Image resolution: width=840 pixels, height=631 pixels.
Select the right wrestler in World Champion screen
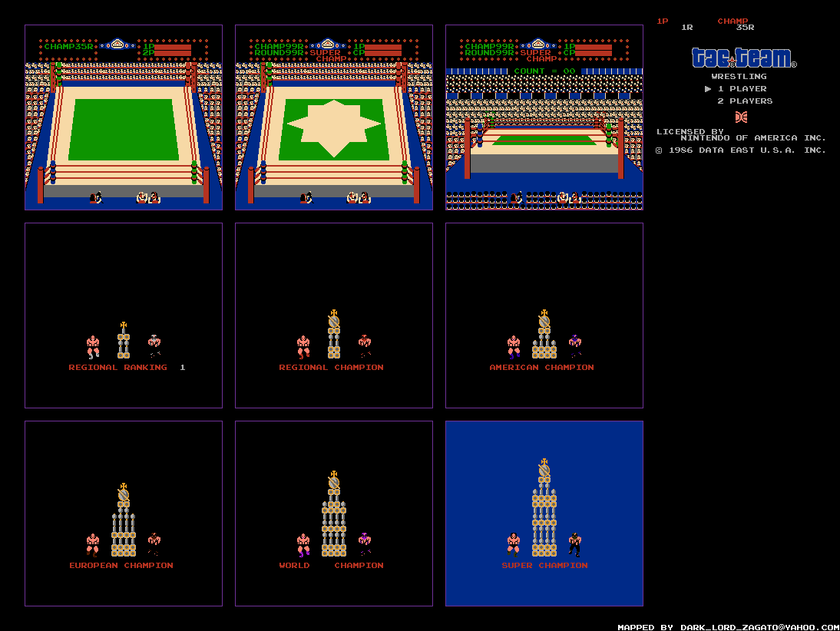tap(365, 544)
